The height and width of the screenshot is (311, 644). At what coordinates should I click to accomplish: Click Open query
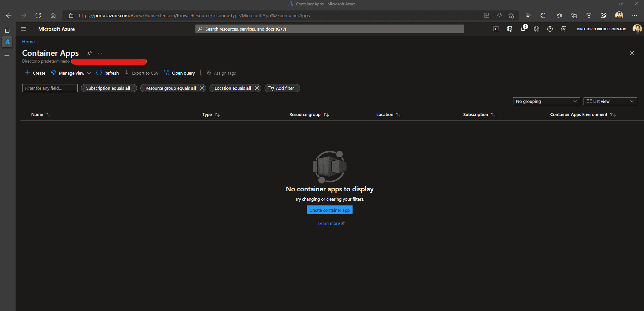click(179, 73)
